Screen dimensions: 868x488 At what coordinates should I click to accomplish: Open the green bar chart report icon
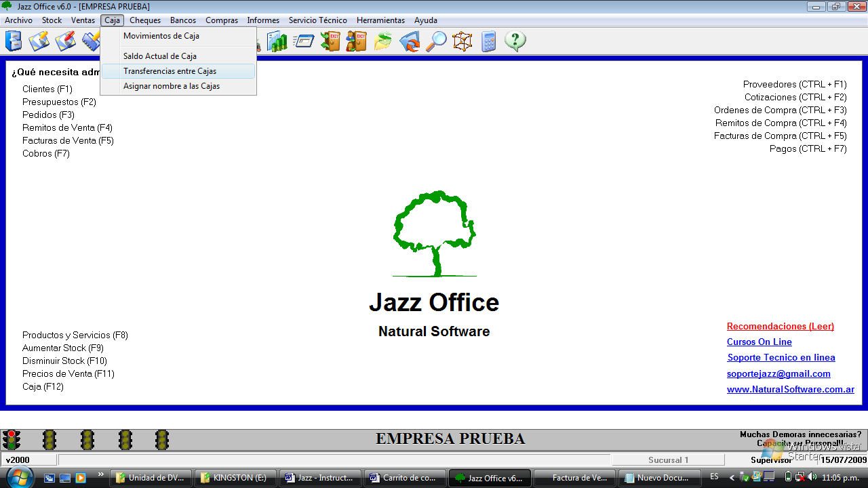pyautogui.click(x=277, y=41)
